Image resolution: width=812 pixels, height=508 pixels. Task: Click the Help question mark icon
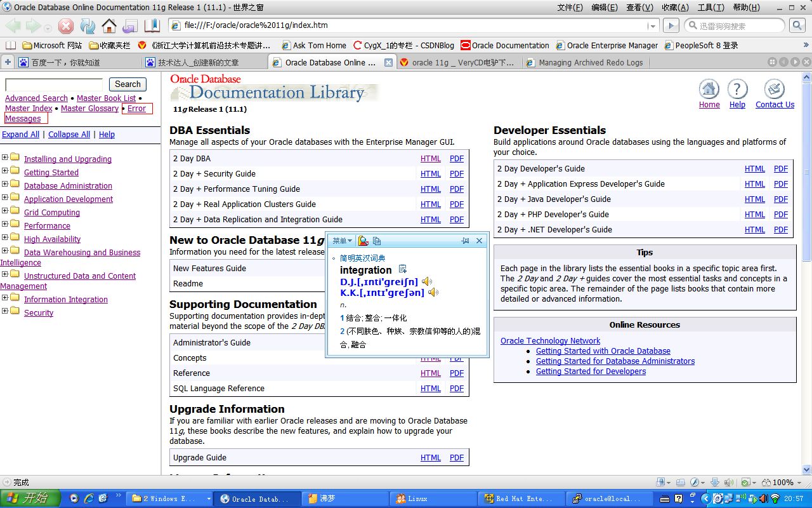(x=737, y=89)
